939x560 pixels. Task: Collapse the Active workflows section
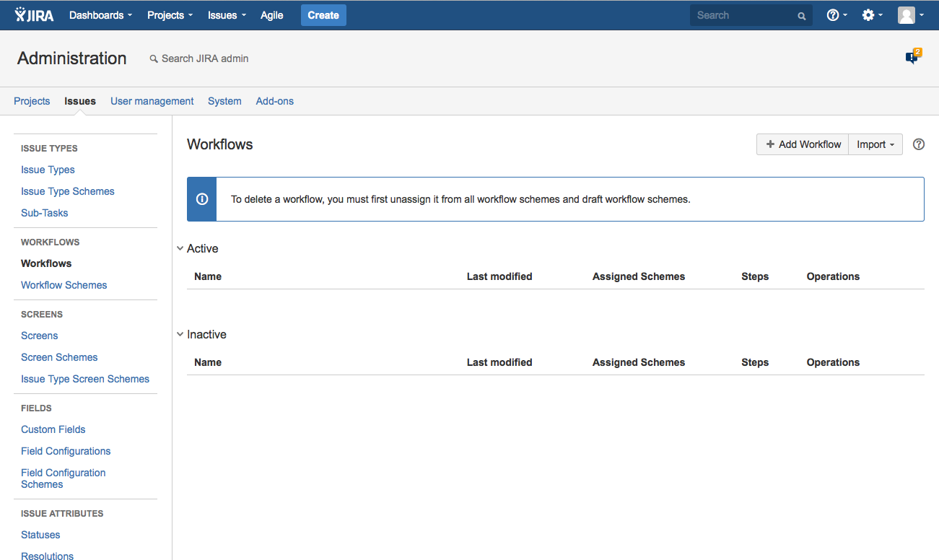click(180, 248)
